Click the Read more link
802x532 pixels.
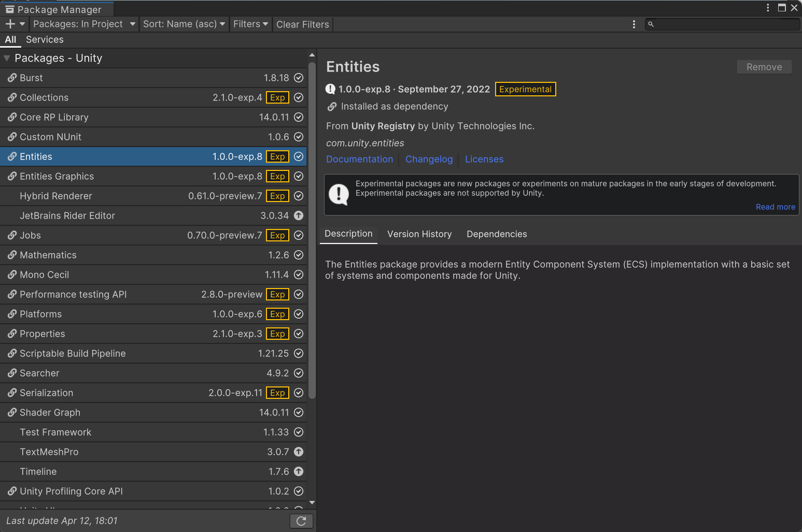click(x=775, y=207)
